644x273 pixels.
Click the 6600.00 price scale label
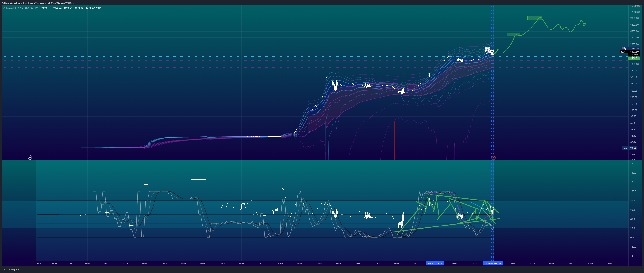click(634, 25)
